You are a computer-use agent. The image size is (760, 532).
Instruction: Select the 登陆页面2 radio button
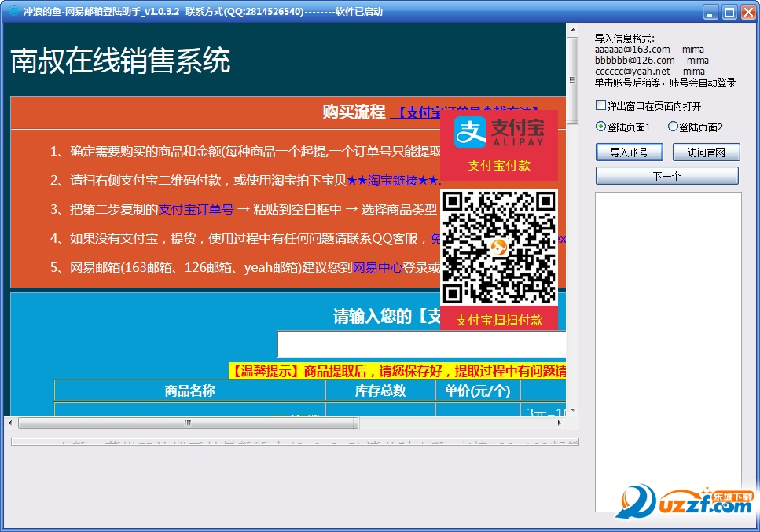pyautogui.click(x=673, y=127)
